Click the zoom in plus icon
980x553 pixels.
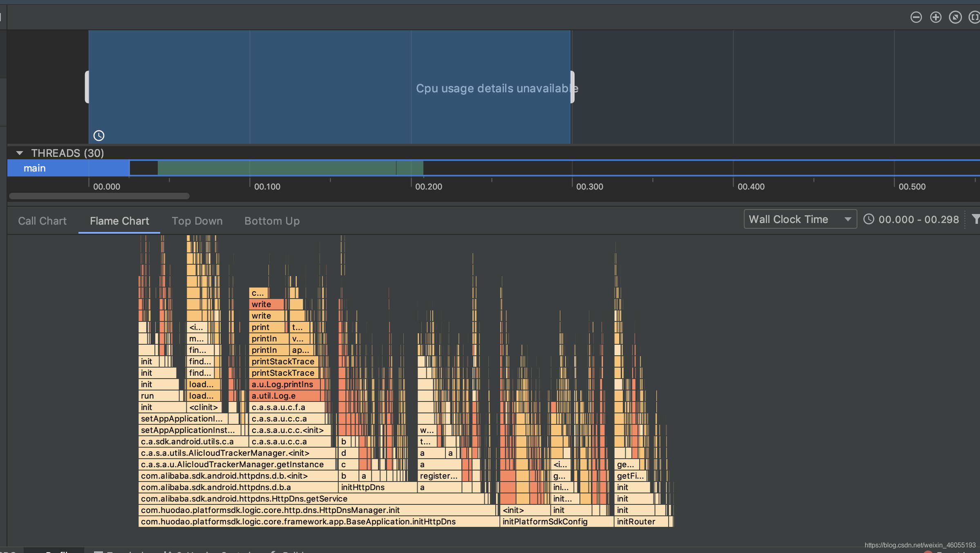click(935, 17)
